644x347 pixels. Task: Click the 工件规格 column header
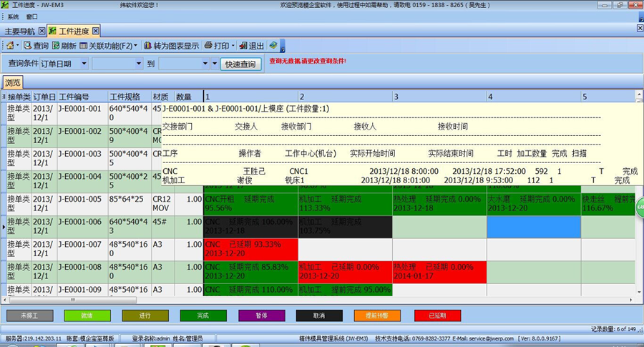pos(130,97)
